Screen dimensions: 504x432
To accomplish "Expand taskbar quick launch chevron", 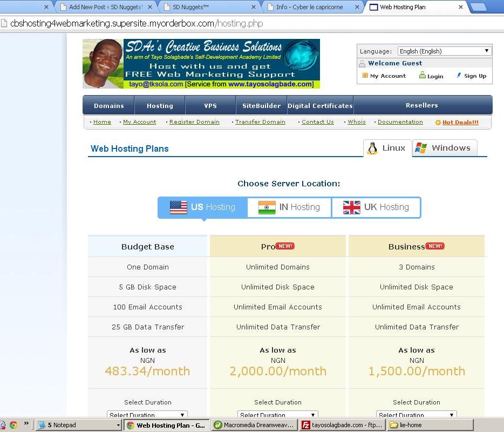I will [26, 423].
